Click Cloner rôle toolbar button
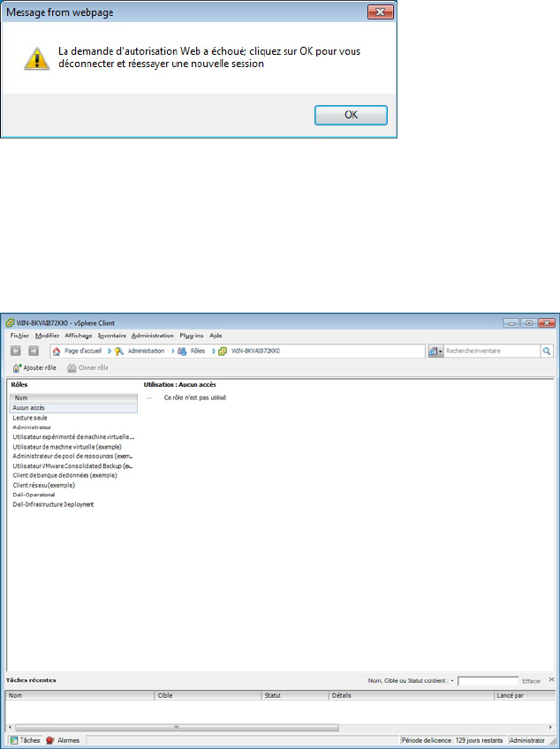This screenshot has width=560, height=749. point(87,367)
